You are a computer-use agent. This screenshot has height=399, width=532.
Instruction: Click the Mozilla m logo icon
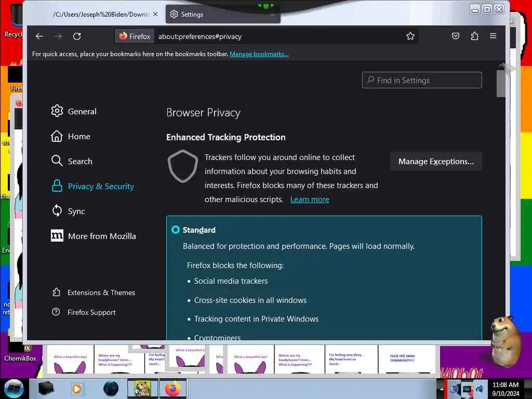click(x=57, y=235)
